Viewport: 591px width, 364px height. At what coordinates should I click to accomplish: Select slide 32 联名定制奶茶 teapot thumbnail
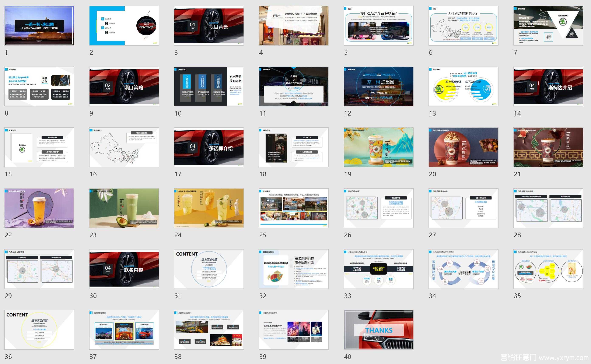[x=294, y=269]
